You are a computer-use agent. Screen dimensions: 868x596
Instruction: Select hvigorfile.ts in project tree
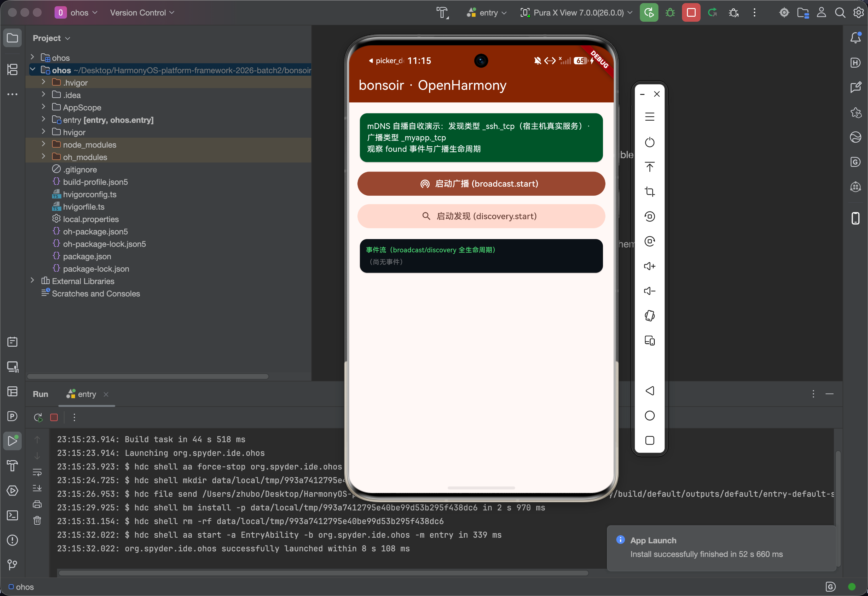click(x=84, y=207)
